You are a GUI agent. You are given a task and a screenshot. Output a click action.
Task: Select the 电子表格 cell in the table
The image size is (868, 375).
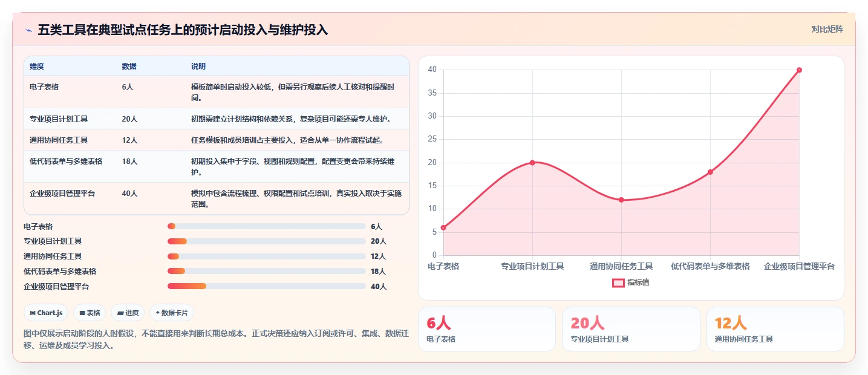(x=44, y=87)
